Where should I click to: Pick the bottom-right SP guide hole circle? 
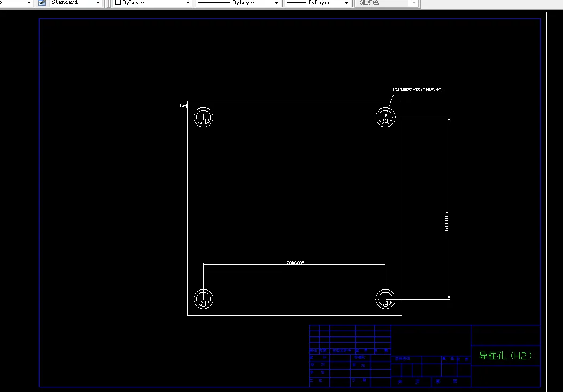tap(385, 299)
